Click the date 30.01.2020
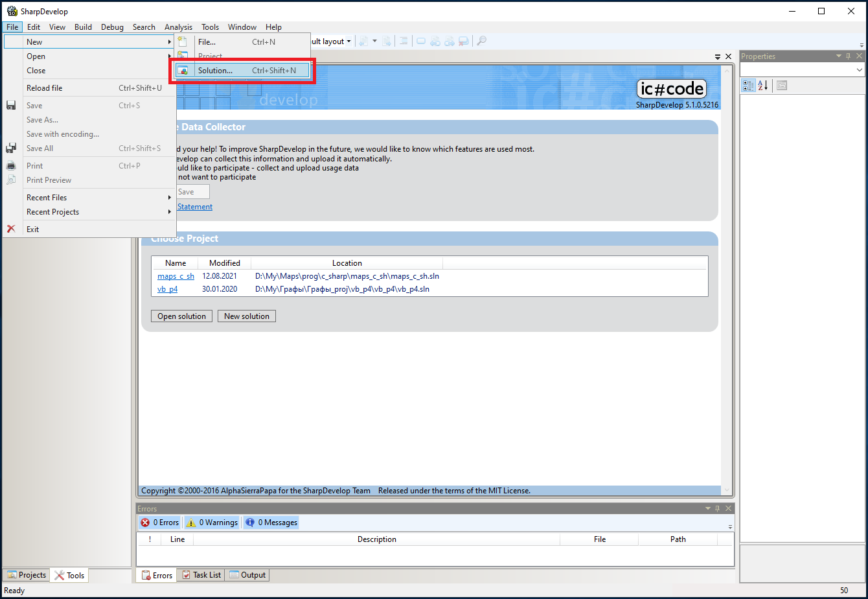 coord(221,289)
